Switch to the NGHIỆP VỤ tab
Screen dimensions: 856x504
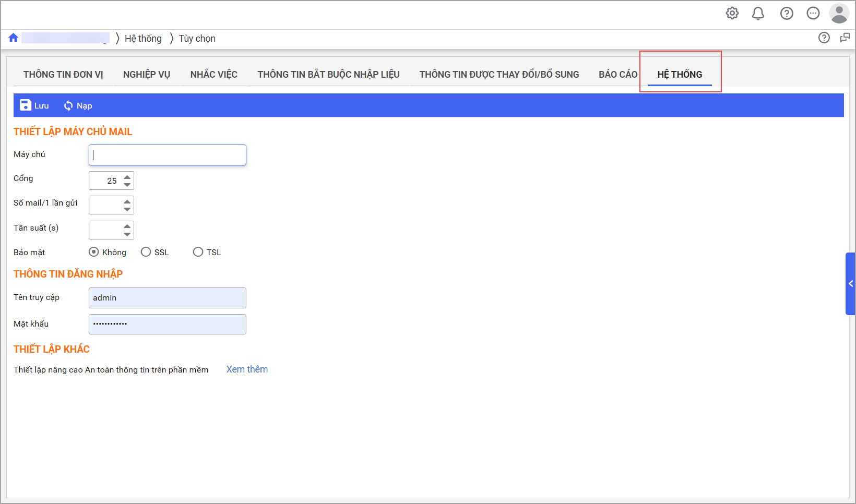point(147,75)
